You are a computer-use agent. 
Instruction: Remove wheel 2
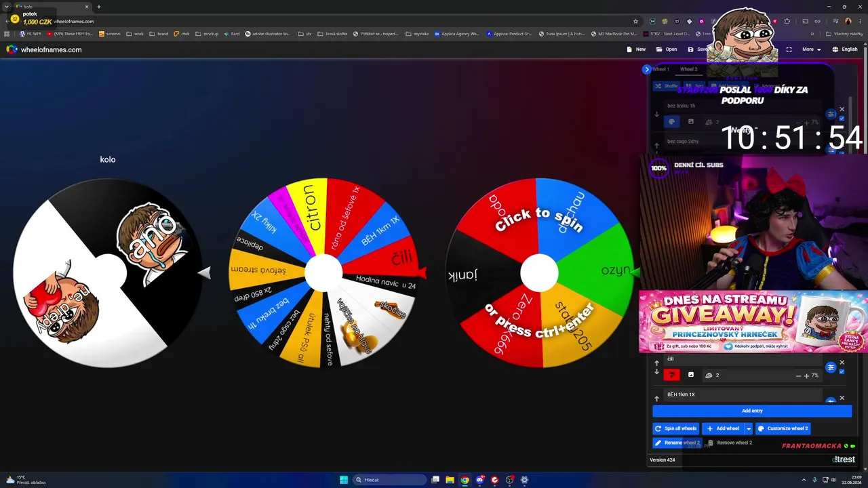pos(730,443)
